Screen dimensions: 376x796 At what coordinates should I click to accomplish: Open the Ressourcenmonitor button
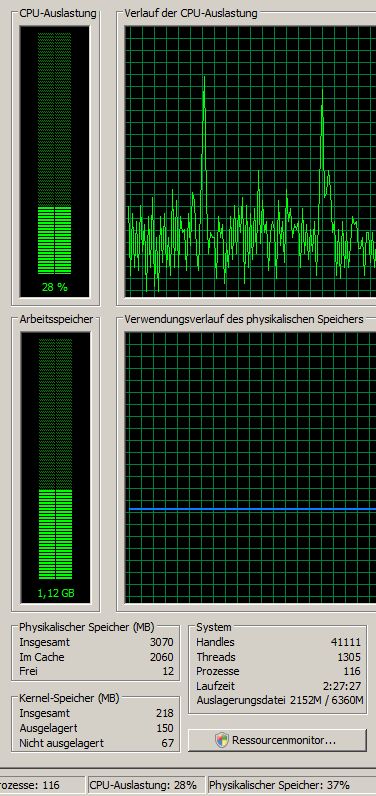277,740
